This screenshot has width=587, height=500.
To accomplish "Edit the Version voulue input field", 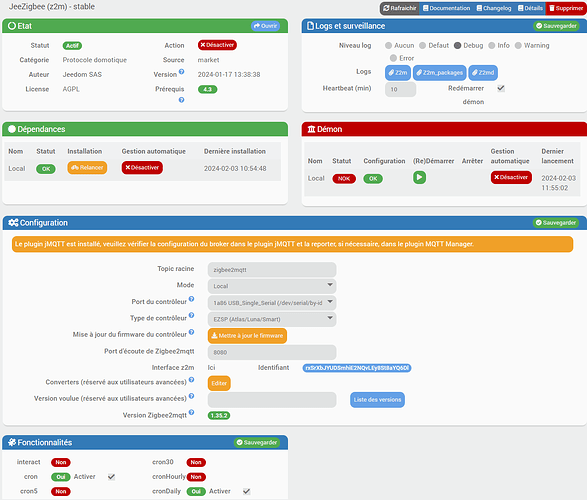I will click(x=272, y=400).
